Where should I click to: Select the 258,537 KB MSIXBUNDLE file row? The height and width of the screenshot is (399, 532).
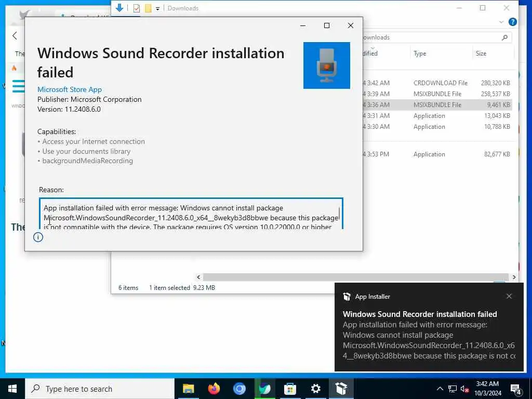click(437, 94)
